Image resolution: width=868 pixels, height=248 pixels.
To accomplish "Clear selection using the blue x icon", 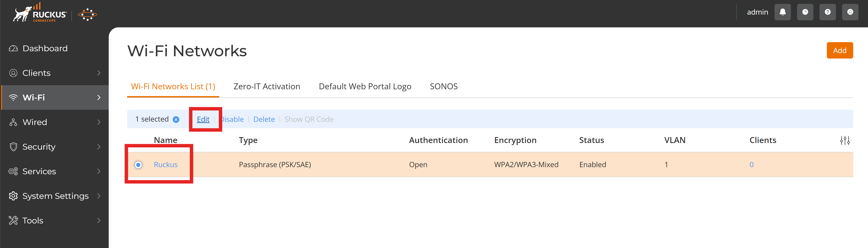I will pyautogui.click(x=176, y=119).
